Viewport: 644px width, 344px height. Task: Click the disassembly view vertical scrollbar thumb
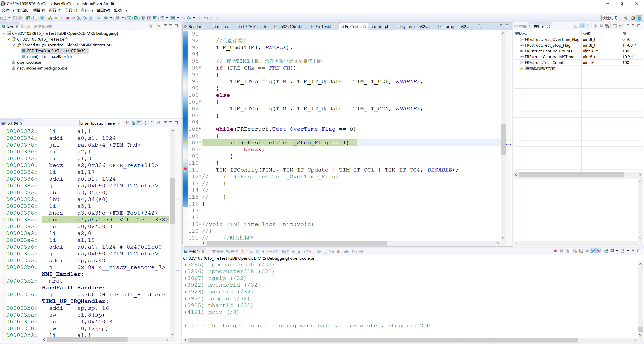tap(173, 201)
